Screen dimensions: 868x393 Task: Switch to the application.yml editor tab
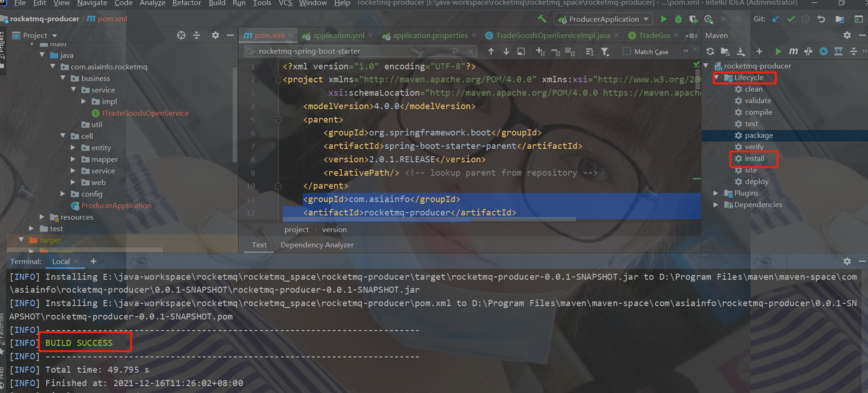pos(338,36)
